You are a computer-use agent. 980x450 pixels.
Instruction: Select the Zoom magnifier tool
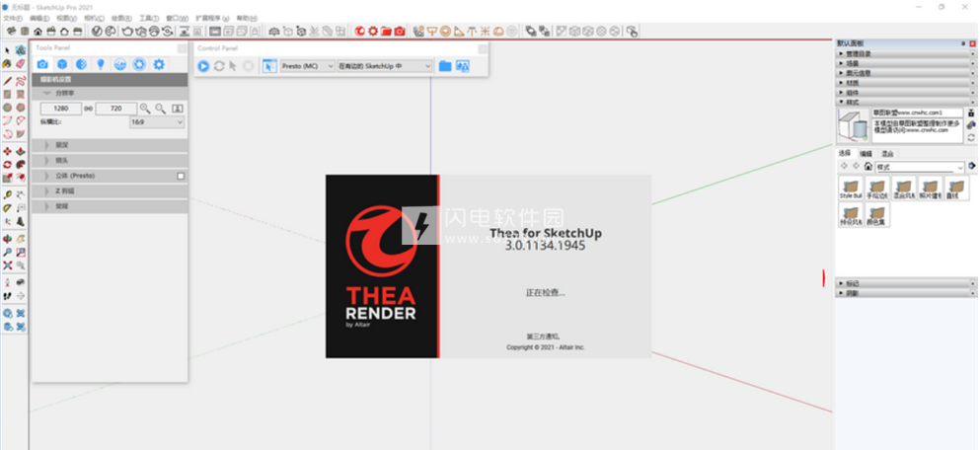point(8,252)
